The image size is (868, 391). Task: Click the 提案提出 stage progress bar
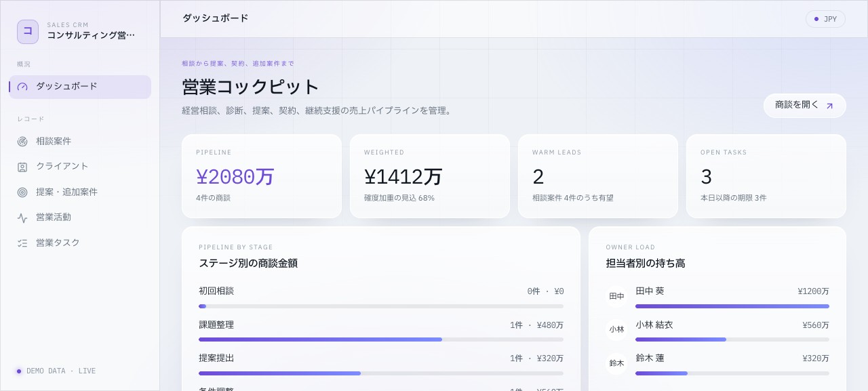pyautogui.click(x=381, y=373)
